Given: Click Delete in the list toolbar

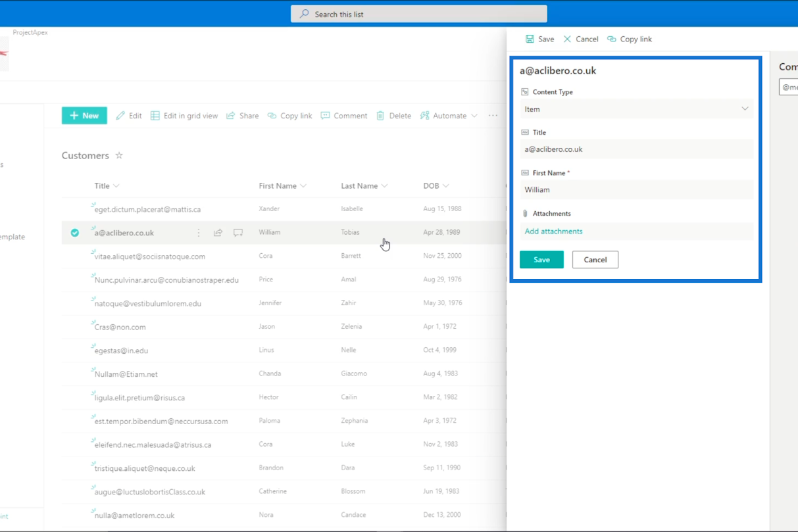Looking at the screenshot, I should (393, 116).
